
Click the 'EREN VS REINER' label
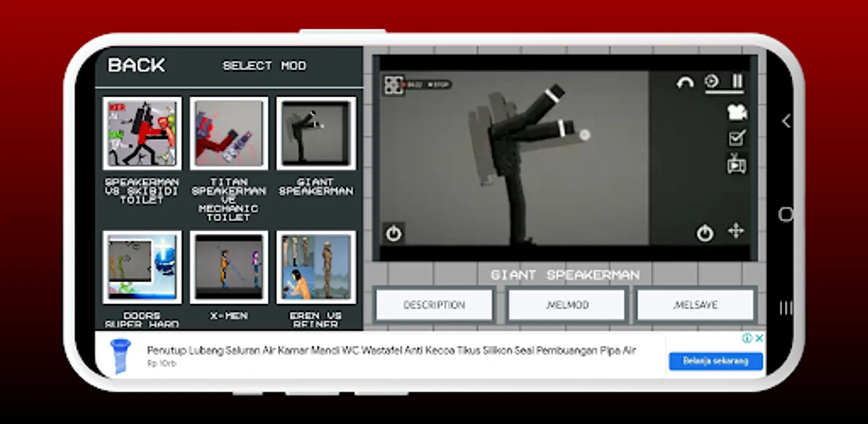tap(316, 319)
